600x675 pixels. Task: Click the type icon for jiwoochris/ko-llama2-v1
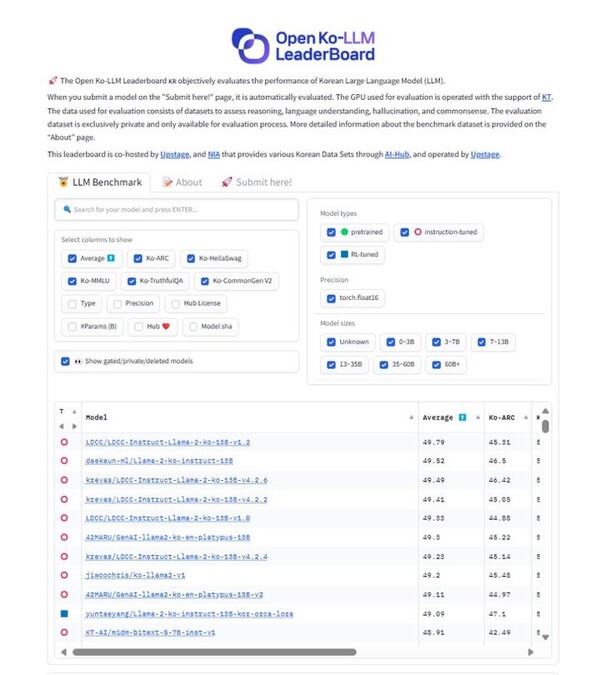tap(64, 575)
